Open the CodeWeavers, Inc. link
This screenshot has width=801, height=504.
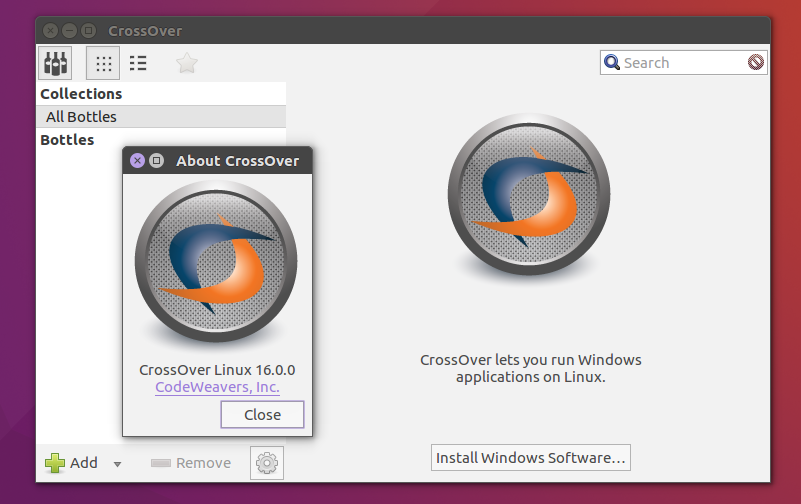[x=217, y=387]
